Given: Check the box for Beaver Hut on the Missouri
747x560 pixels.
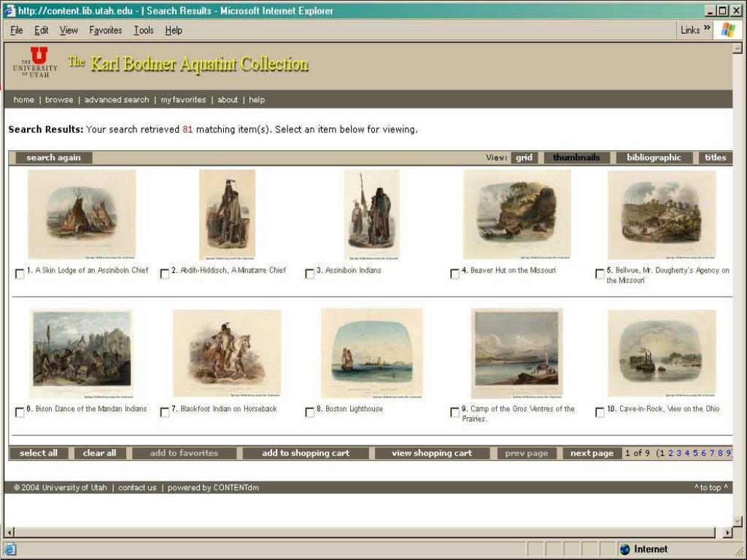Looking at the screenshot, I should [455, 274].
